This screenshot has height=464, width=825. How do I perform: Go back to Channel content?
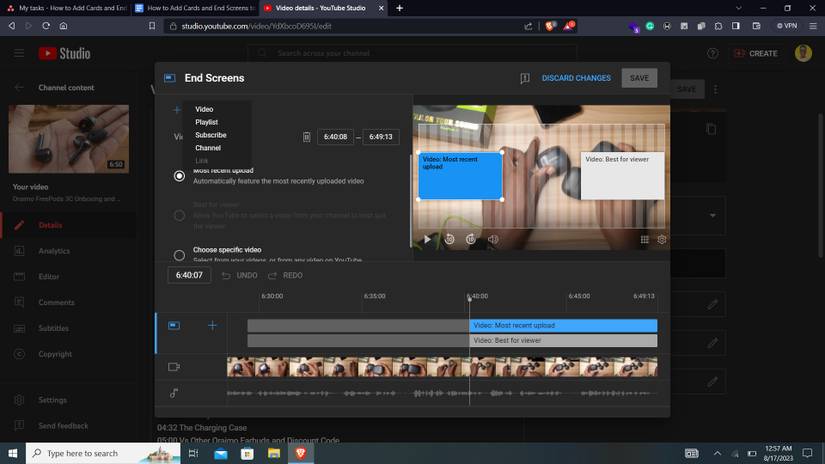tap(19, 87)
